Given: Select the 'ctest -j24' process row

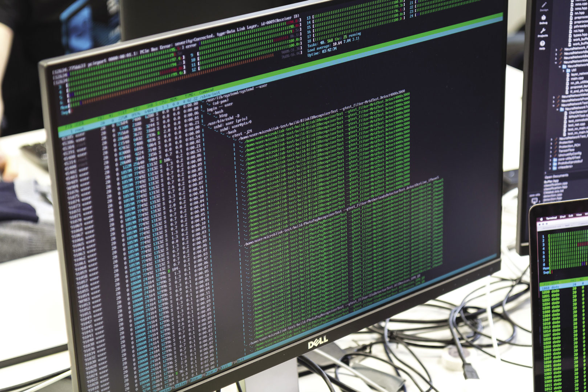Looking at the screenshot, I should 242,133.
